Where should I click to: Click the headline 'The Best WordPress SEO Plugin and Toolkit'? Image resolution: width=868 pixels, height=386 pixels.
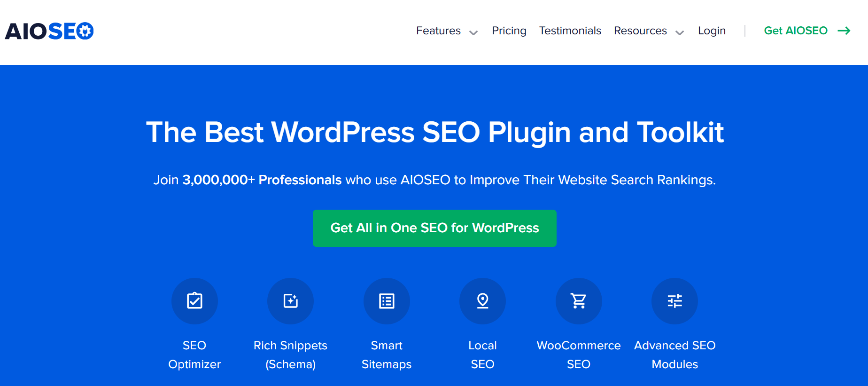pyautogui.click(x=435, y=132)
